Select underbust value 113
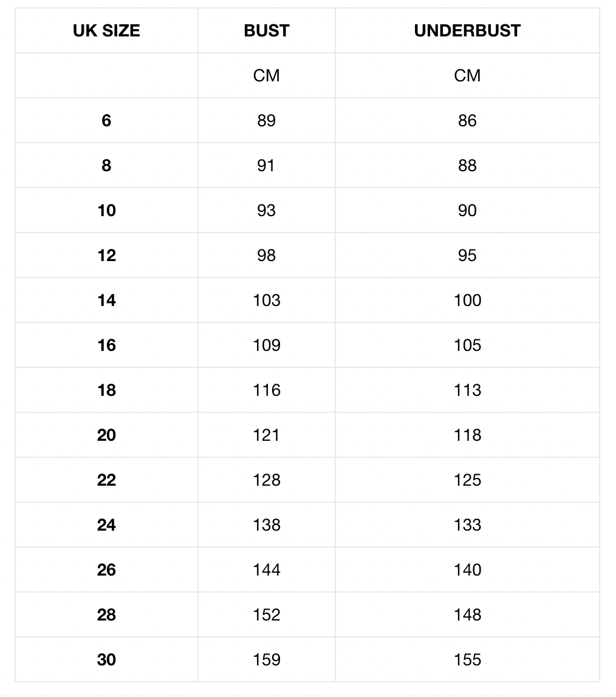This screenshot has height=697, width=616. pyautogui.click(x=467, y=390)
